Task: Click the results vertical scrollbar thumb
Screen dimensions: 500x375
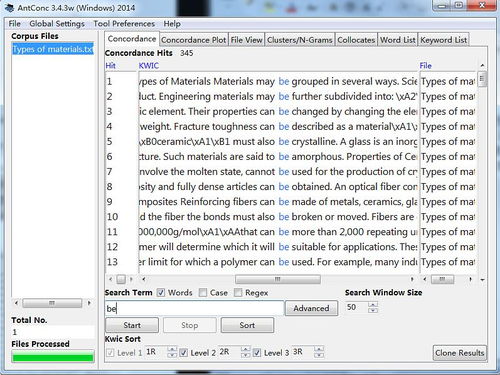Action: point(482,79)
